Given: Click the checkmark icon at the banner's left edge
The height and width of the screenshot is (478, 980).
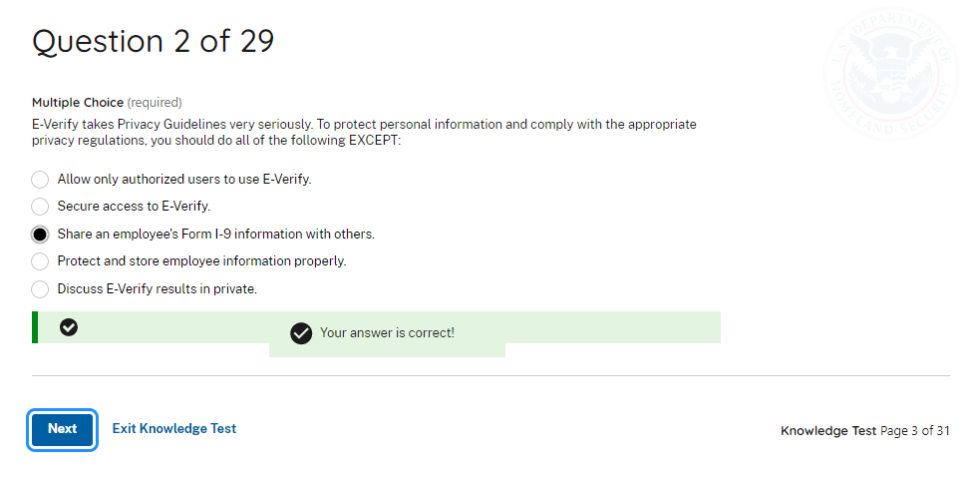Looking at the screenshot, I should 69,327.
